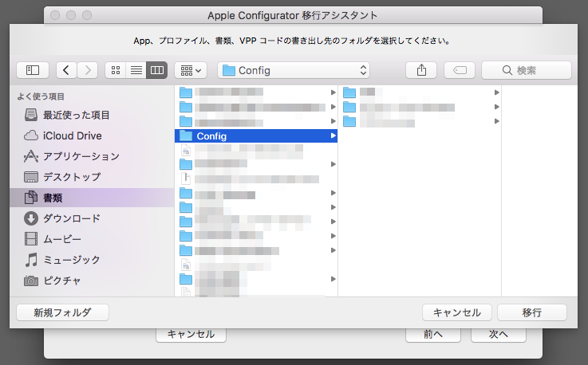Switch to list view
This screenshot has height=365, width=588.
coord(136,70)
